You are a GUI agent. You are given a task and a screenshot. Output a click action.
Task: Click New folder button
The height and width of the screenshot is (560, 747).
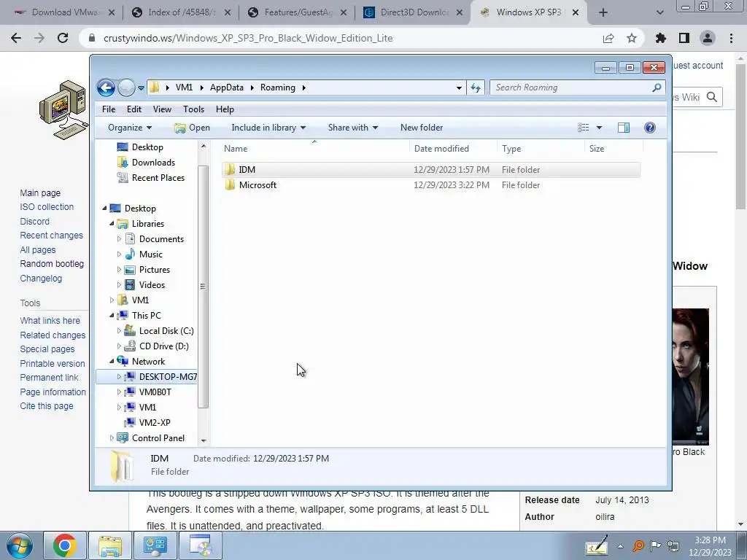pyautogui.click(x=422, y=128)
